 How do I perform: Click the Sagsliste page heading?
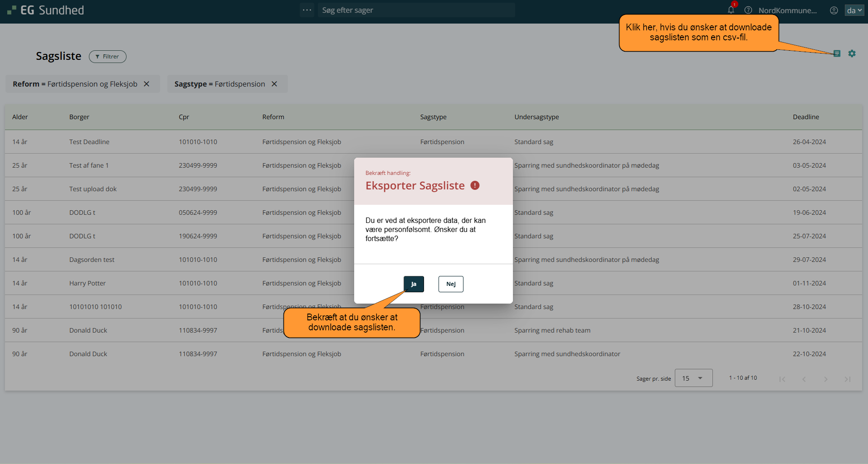[59, 56]
